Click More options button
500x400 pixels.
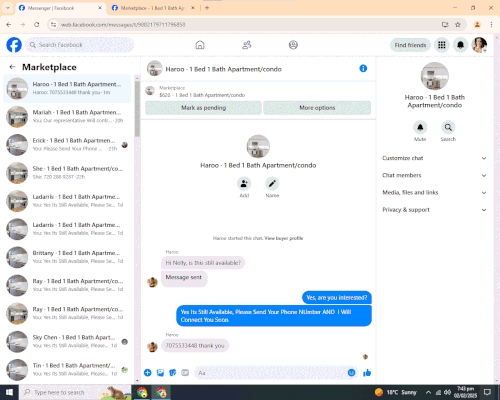[317, 108]
